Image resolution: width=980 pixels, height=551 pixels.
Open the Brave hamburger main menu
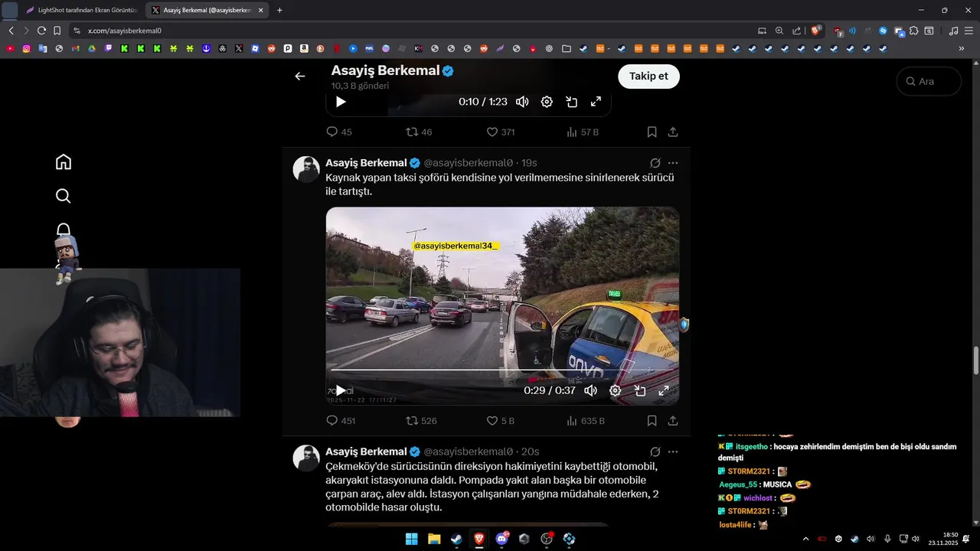tap(969, 31)
